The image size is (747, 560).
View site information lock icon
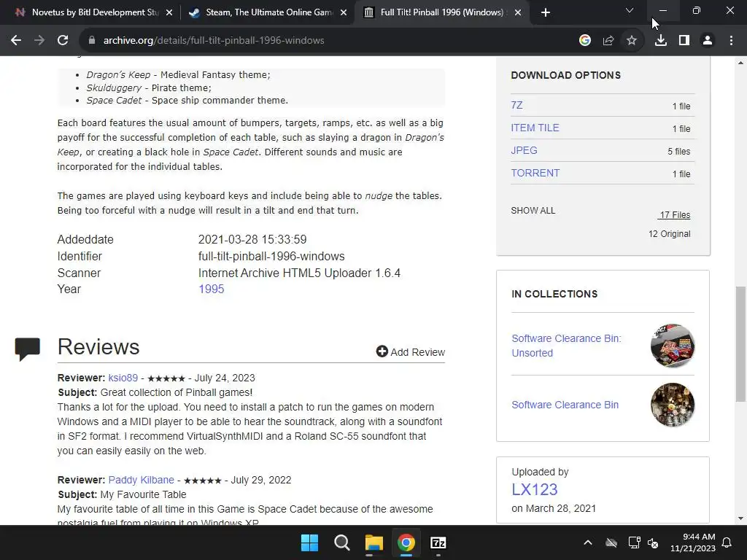coord(92,41)
